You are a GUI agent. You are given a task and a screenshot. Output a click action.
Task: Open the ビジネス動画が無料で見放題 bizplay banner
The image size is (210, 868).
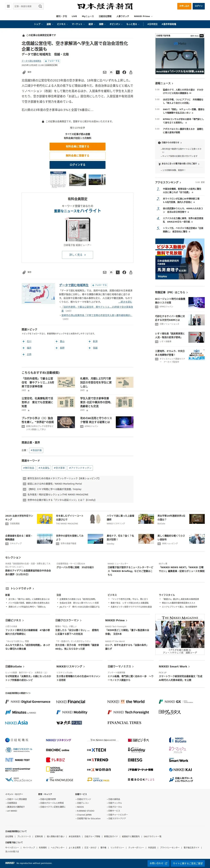point(180,259)
